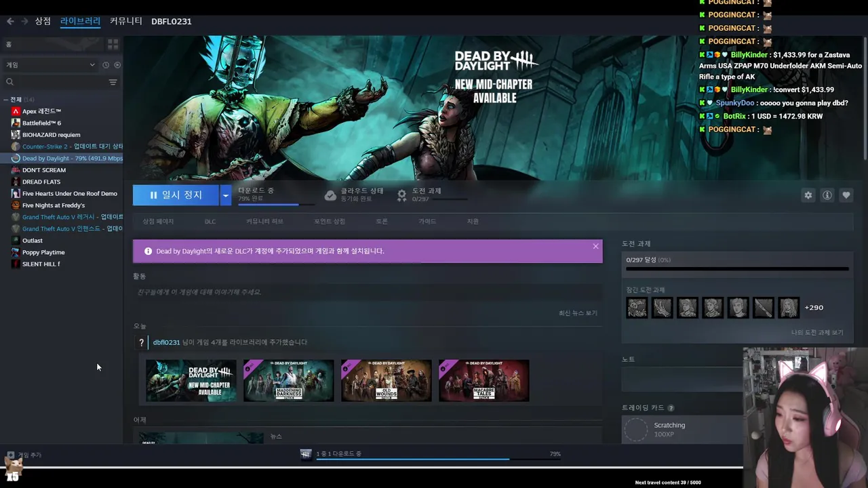Image resolution: width=868 pixels, height=488 pixels.
Task: Go back with the left arrow icon
Action: click(x=10, y=21)
